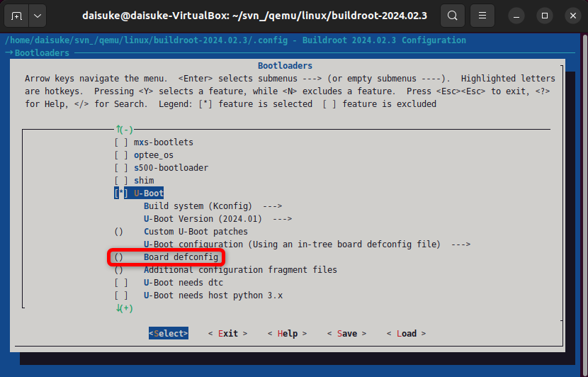Click the <Select> button
Viewport: 588px width, 377px height.
(169, 334)
